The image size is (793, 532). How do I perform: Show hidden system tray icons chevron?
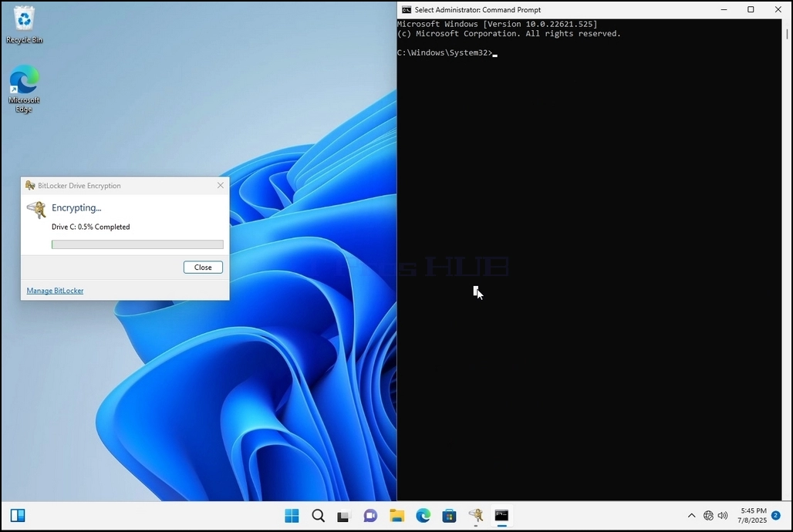(x=691, y=515)
